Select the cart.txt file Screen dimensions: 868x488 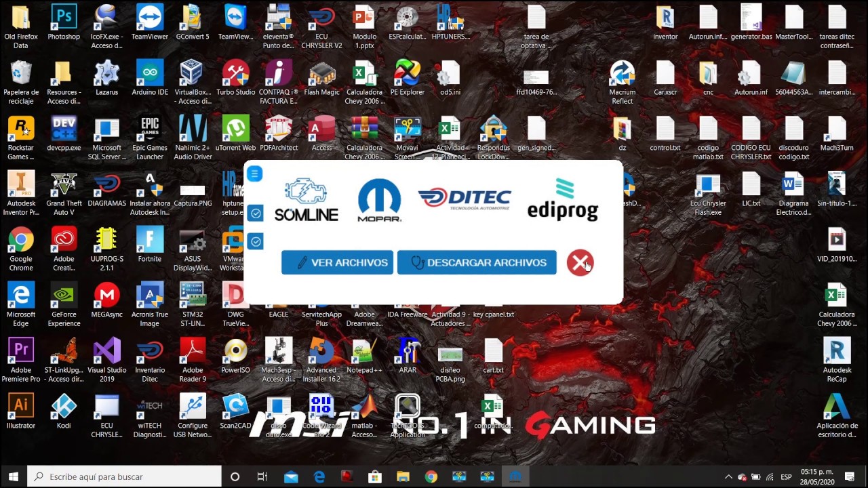click(493, 357)
